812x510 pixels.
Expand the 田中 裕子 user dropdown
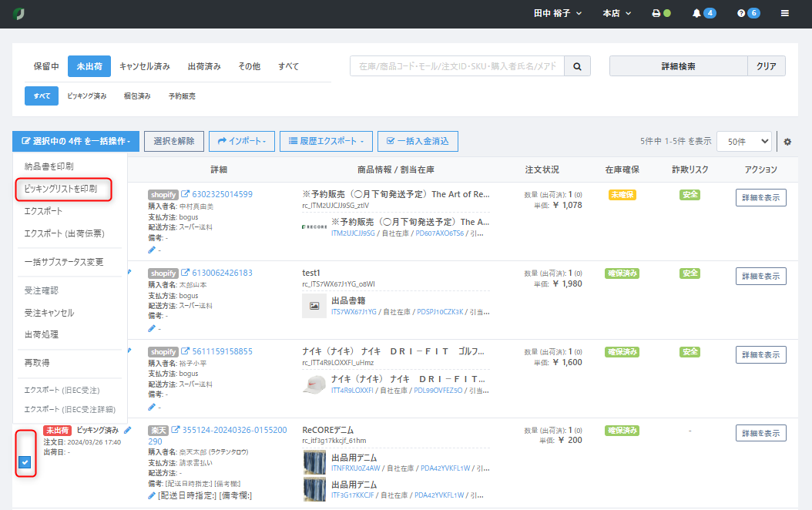[558, 13]
